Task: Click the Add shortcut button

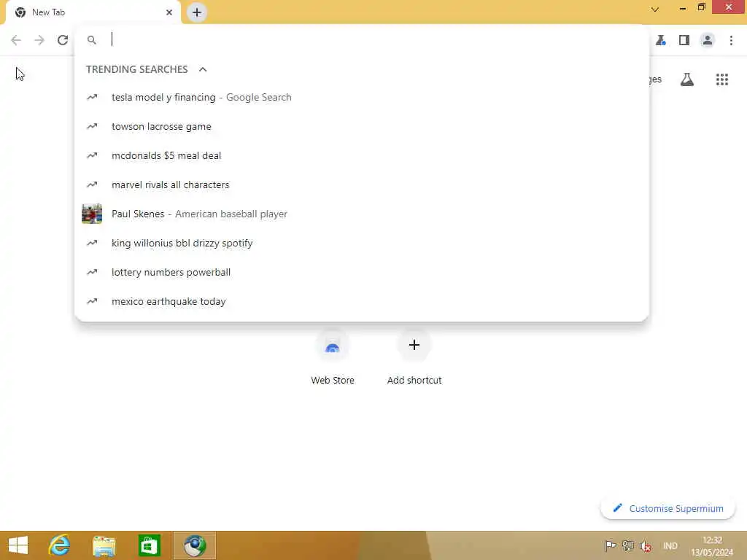Action: (x=414, y=358)
